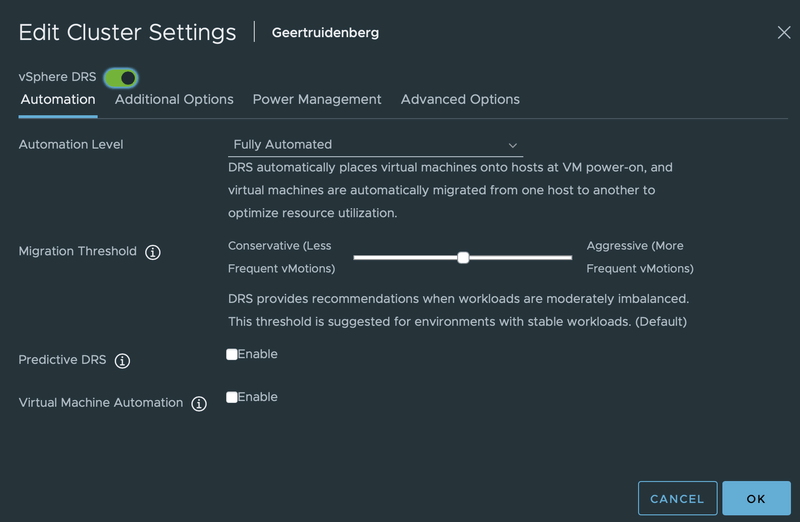This screenshot has height=522, width=800.
Task: Go to the Advanced Options tab
Action: (x=460, y=100)
